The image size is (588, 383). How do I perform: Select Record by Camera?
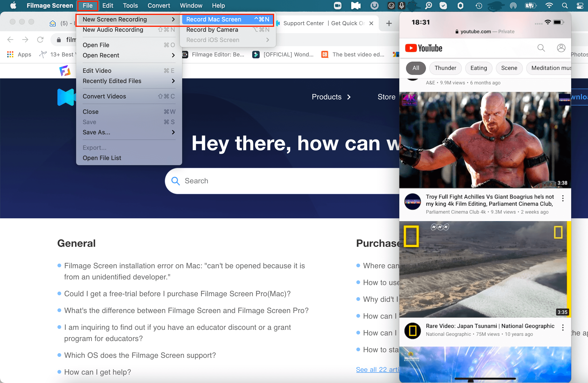click(x=228, y=30)
